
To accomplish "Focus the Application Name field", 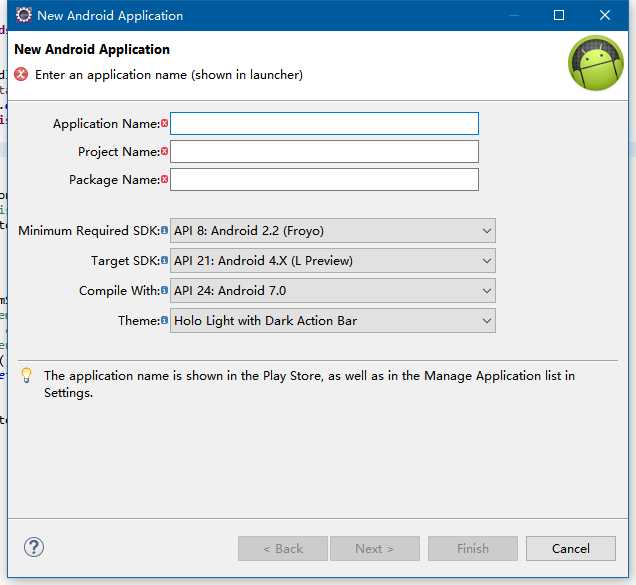I will coord(324,123).
